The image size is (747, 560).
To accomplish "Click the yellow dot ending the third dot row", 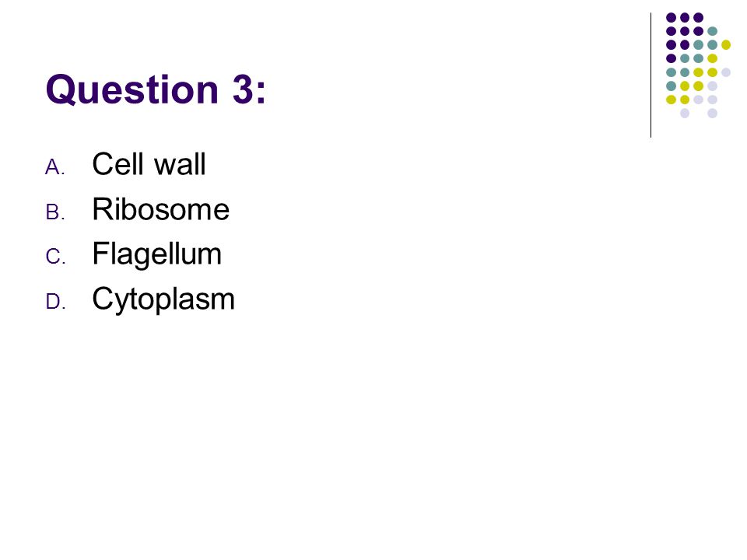I will coord(725,45).
